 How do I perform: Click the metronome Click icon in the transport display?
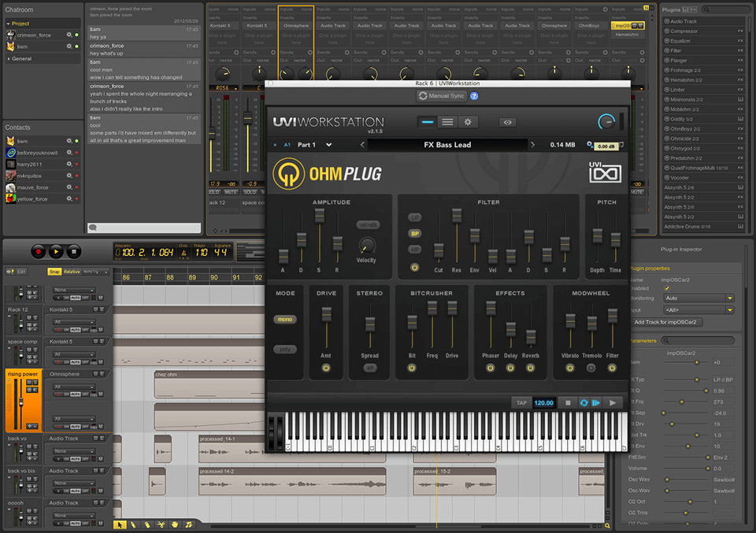click(x=183, y=252)
